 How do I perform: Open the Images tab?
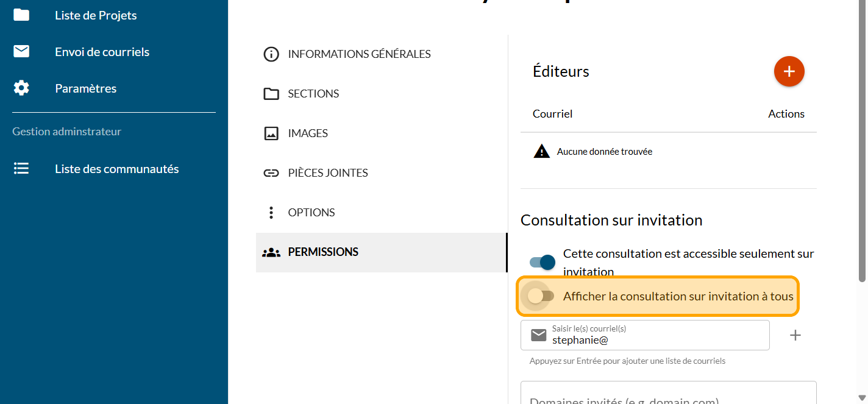pos(308,133)
